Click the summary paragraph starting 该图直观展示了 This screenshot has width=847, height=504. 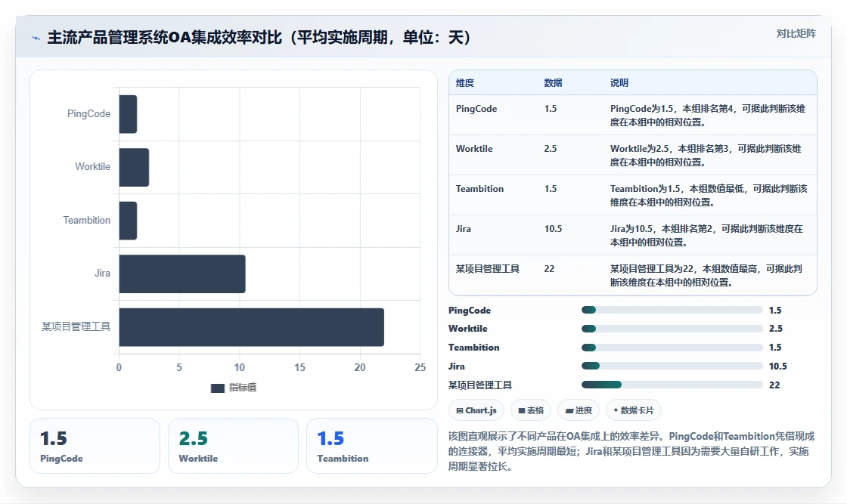pos(631,451)
